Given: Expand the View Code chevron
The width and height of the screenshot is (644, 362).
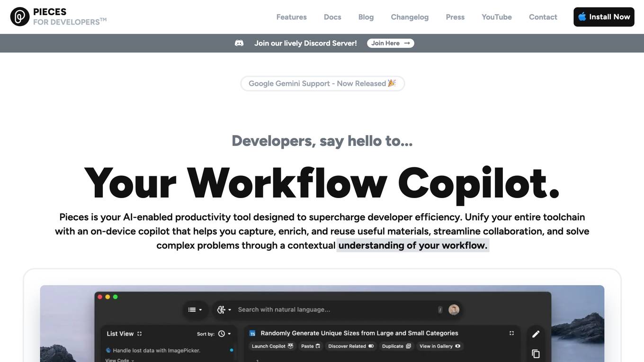Looking at the screenshot, I should [132, 361].
